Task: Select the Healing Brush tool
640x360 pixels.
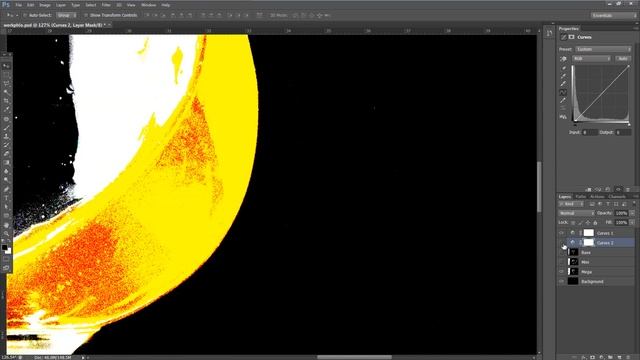Action: (6, 119)
